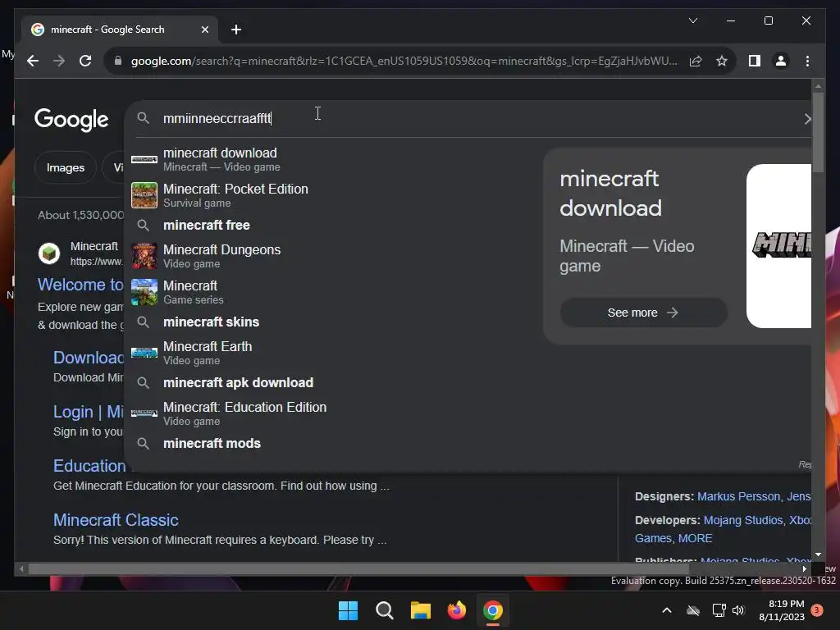
Task: Close the minecraft - Google Search tab
Action: (204, 30)
